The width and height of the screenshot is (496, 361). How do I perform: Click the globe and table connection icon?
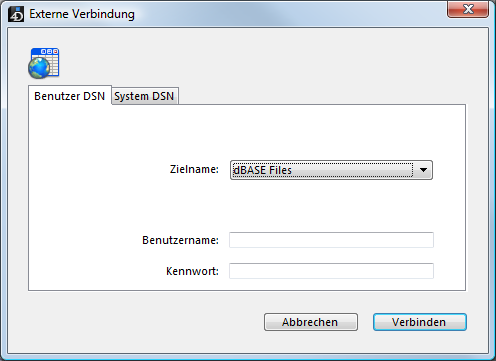44,63
